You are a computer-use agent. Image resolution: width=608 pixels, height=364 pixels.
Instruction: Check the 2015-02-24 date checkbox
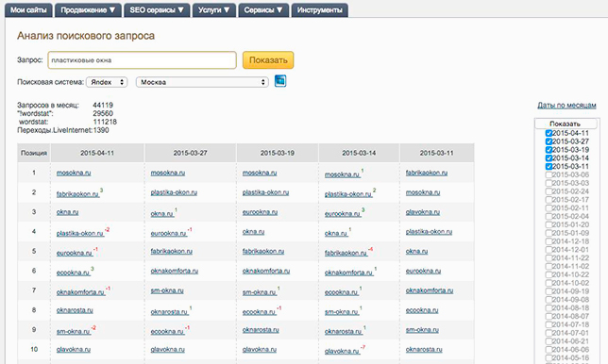pos(549,191)
